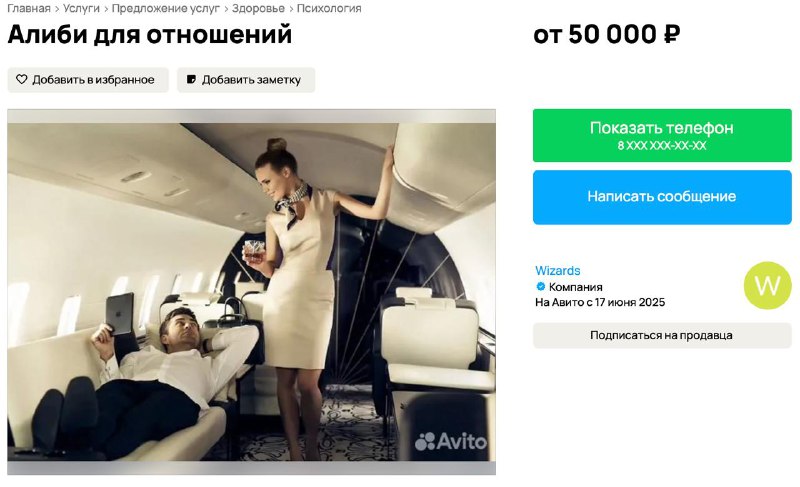The width and height of the screenshot is (800, 487).
Task: Open the listing photo of airplane cabin
Action: pyautogui.click(x=252, y=292)
